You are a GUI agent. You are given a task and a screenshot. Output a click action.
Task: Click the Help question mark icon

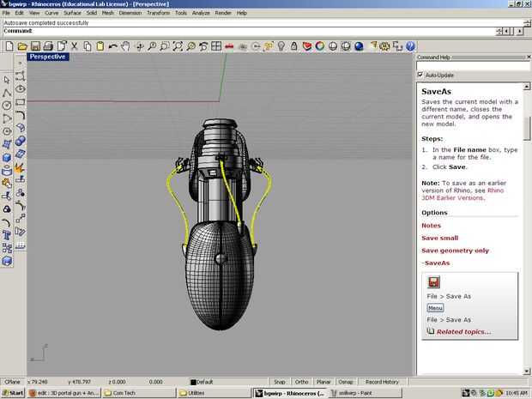point(410,46)
